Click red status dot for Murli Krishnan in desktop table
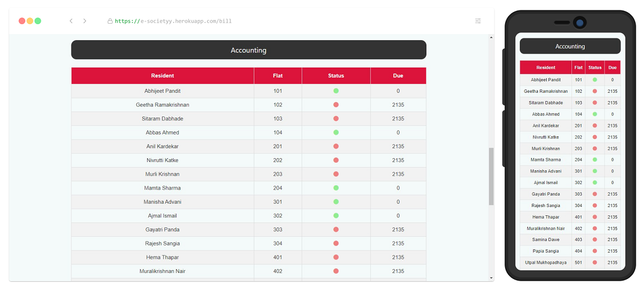The height and width of the screenshot is (290, 644). pyautogui.click(x=336, y=174)
